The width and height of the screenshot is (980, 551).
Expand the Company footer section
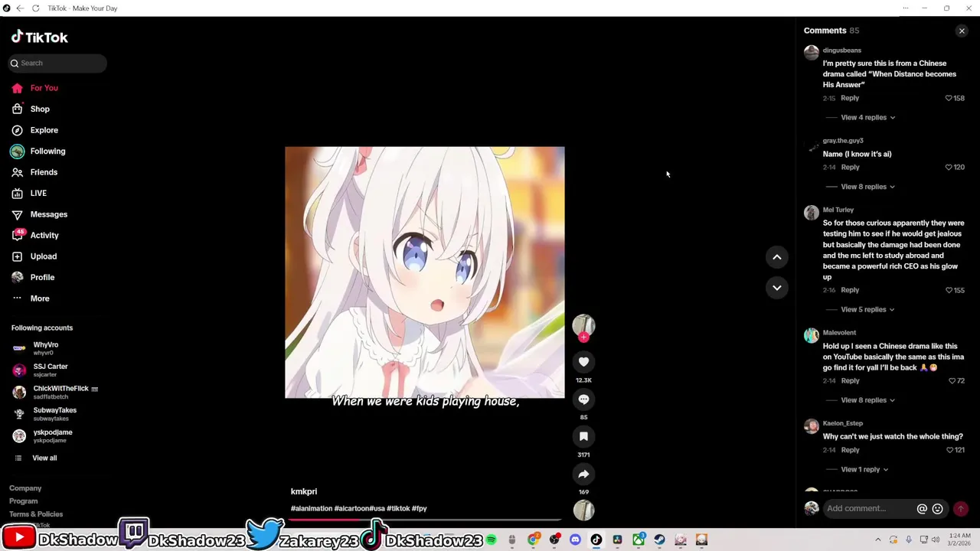[25, 488]
